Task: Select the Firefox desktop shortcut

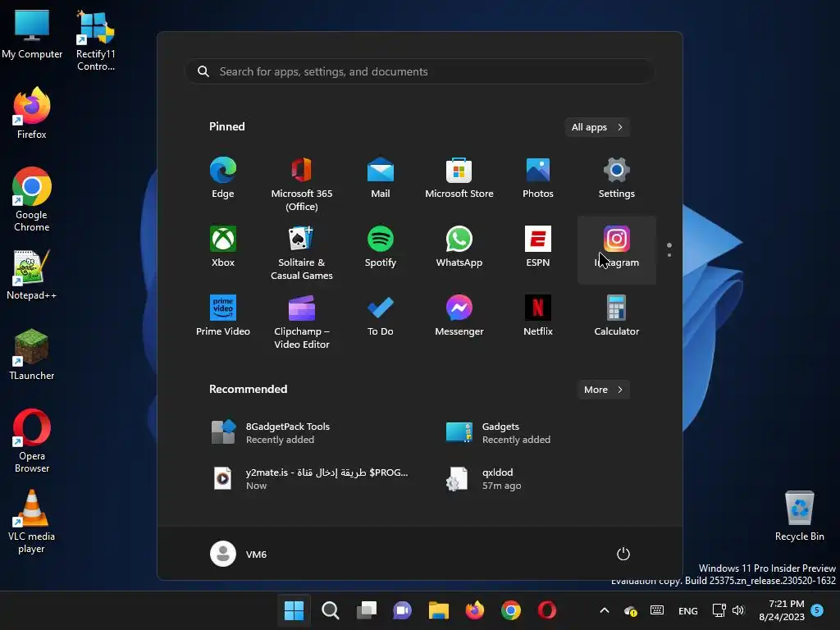Action: tap(32, 113)
